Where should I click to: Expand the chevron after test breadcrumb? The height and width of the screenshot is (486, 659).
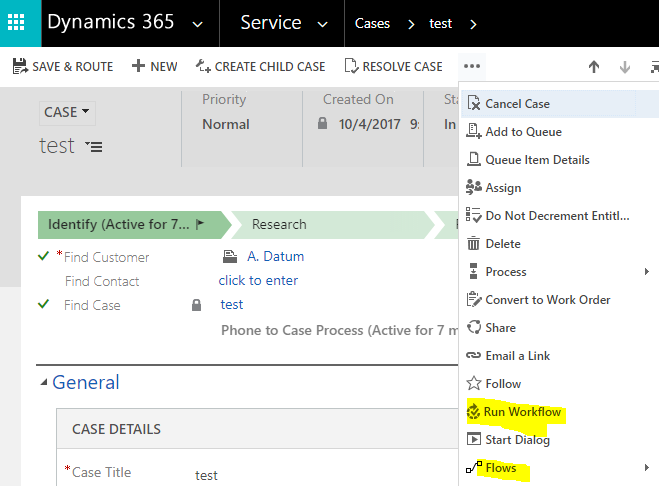coord(473,24)
